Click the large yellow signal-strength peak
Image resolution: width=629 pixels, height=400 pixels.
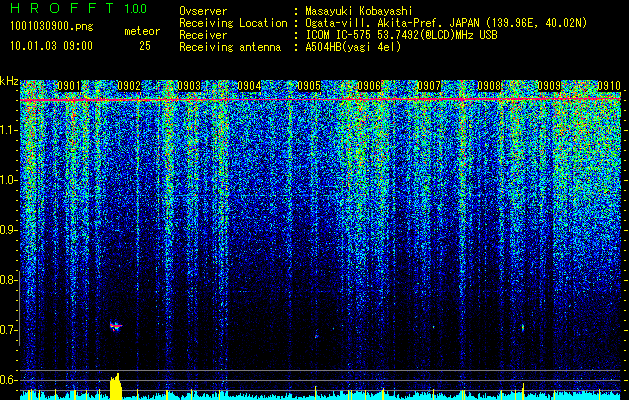116,386
